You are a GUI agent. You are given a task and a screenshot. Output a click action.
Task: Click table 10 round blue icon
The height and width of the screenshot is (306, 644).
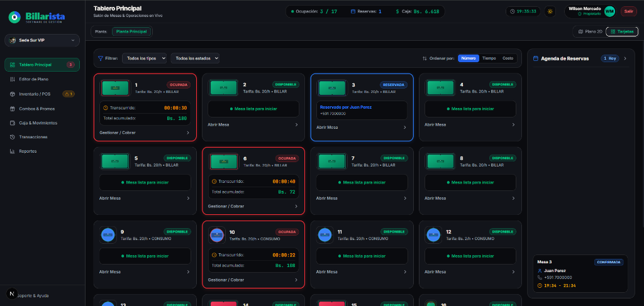216,235
